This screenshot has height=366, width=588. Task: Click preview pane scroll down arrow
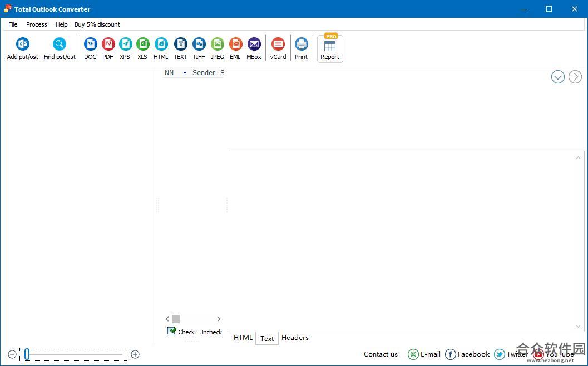pyautogui.click(x=578, y=326)
